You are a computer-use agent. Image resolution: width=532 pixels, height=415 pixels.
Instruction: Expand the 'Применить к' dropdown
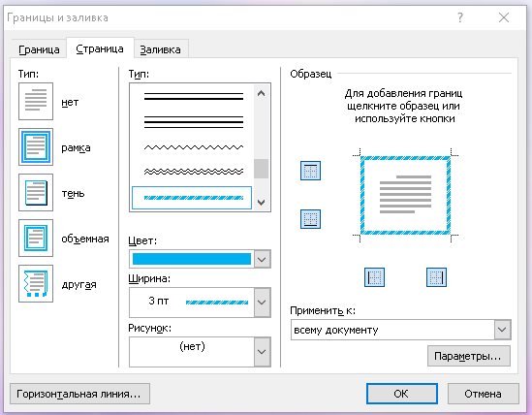(502, 330)
